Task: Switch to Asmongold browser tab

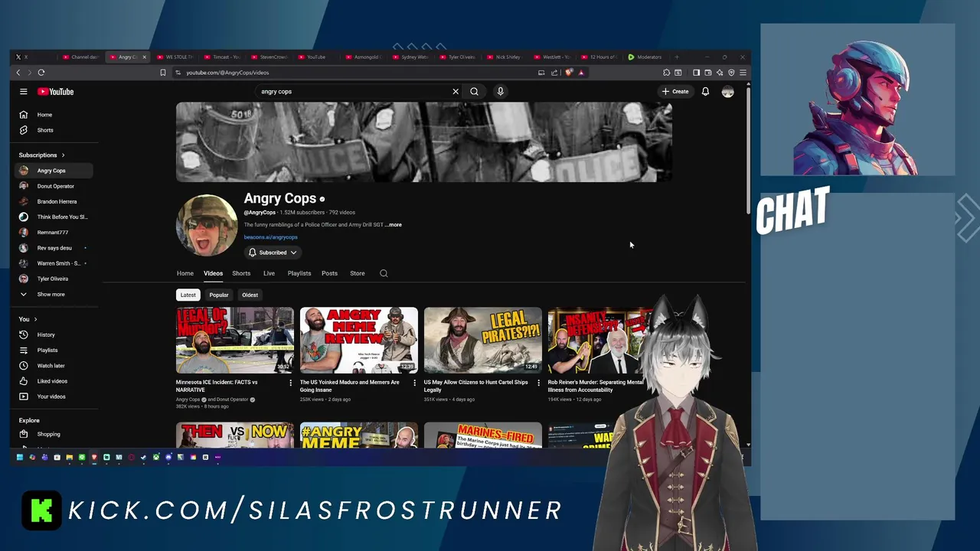Action: pos(362,57)
